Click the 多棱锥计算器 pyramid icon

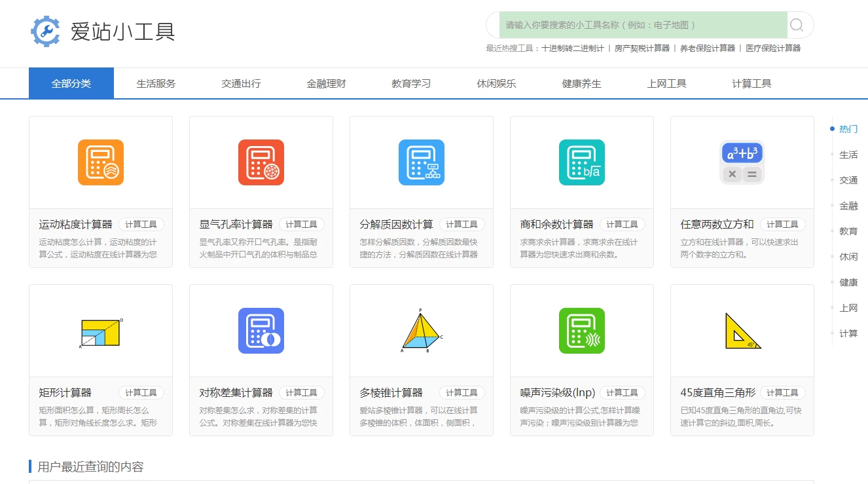(x=421, y=331)
